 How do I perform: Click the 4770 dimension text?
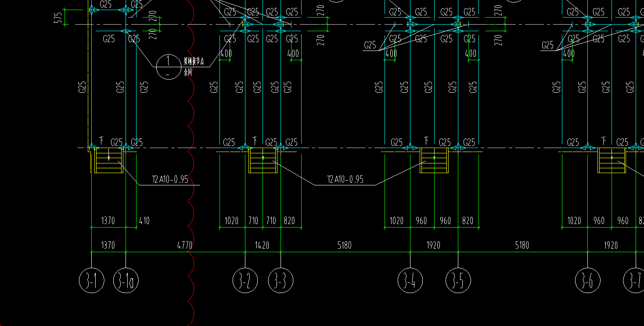click(x=184, y=245)
